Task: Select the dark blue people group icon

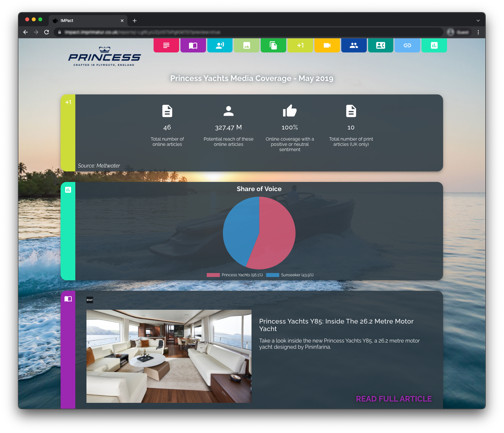Action: click(354, 45)
